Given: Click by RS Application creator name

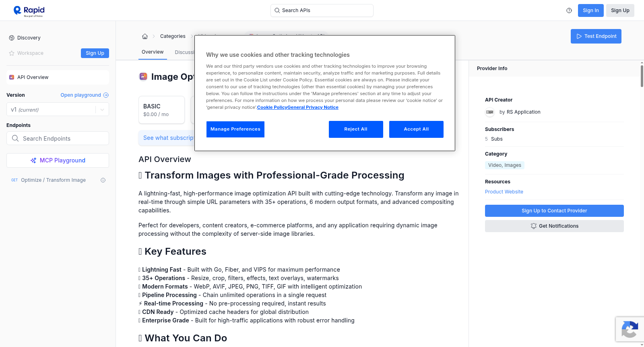Looking at the screenshot, I should (520, 112).
